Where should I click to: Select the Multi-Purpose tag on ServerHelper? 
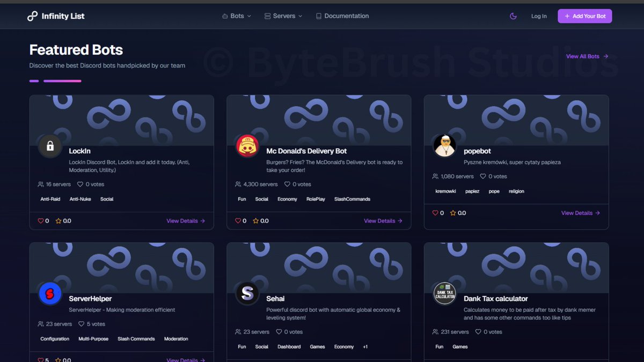coord(93,339)
